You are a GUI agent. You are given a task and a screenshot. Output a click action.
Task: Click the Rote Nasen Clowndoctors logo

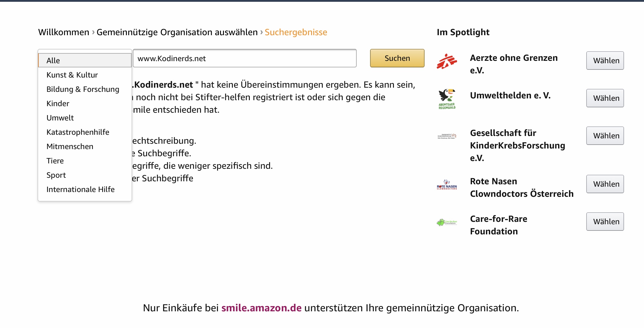[447, 185]
